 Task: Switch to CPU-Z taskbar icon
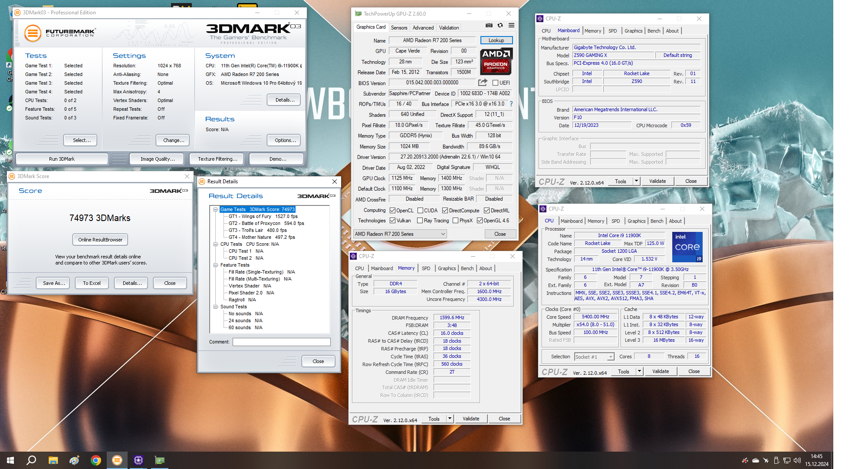138,460
